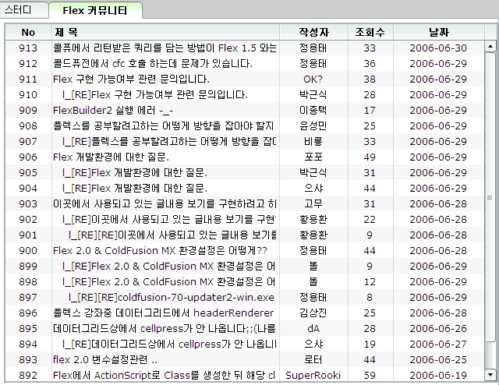This screenshot has height=385, width=499.
Task: Select author OK? in row 911
Action: pos(313,79)
